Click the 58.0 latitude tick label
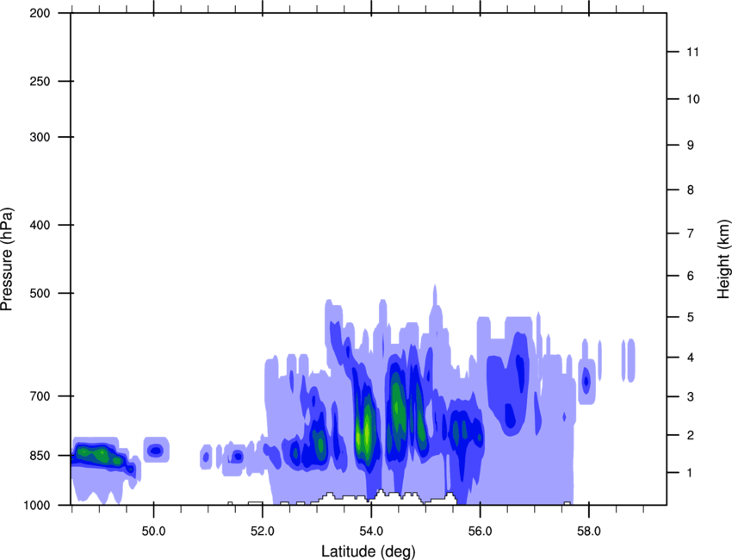732x560 pixels. 589,532
